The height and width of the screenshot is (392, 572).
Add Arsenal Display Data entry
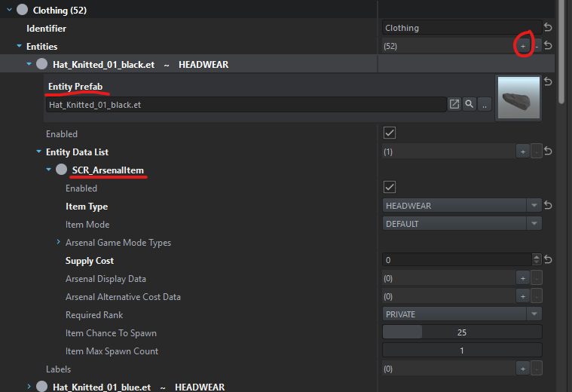point(523,278)
